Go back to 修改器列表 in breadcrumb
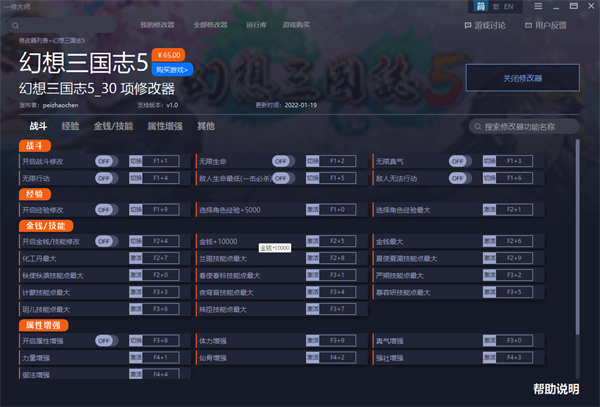The width and height of the screenshot is (600, 407). pyautogui.click(x=34, y=41)
